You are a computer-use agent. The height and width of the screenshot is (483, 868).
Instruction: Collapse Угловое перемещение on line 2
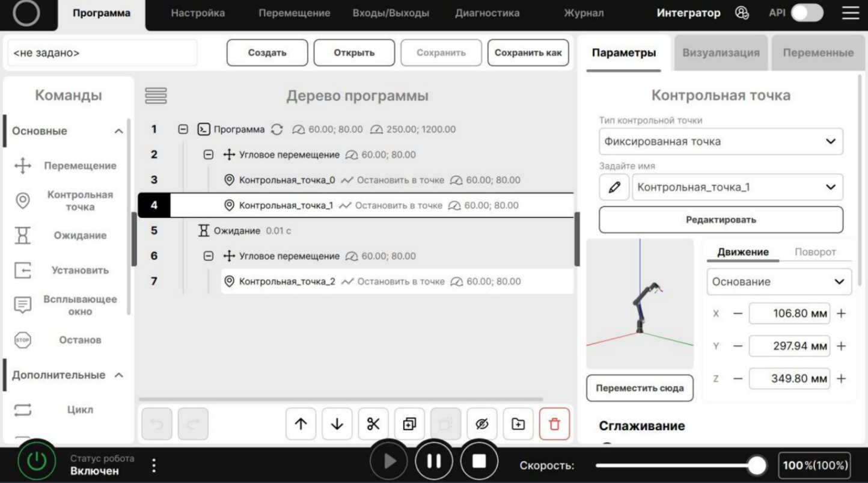coord(208,155)
